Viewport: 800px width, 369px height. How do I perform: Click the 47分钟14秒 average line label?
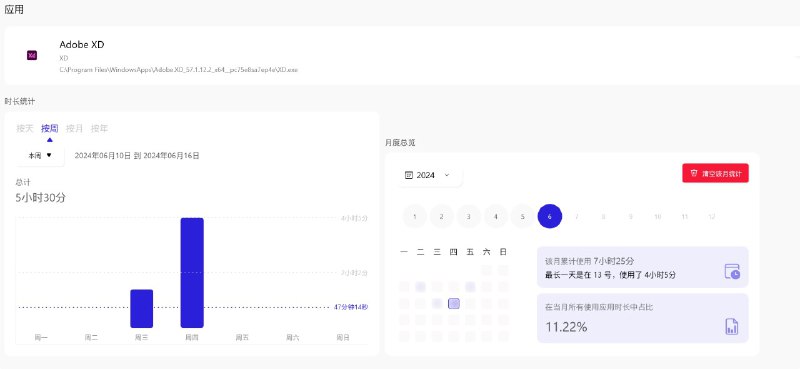tap(351, 307)
